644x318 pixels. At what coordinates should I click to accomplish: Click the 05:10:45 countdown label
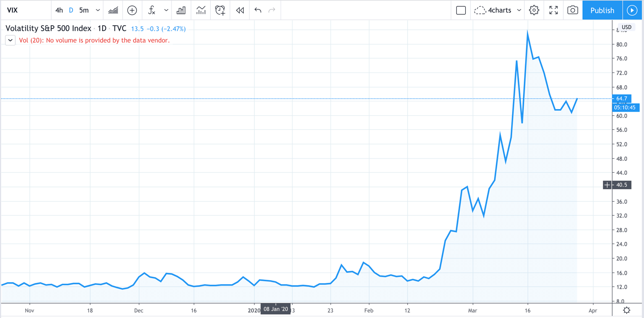point(626,108)
